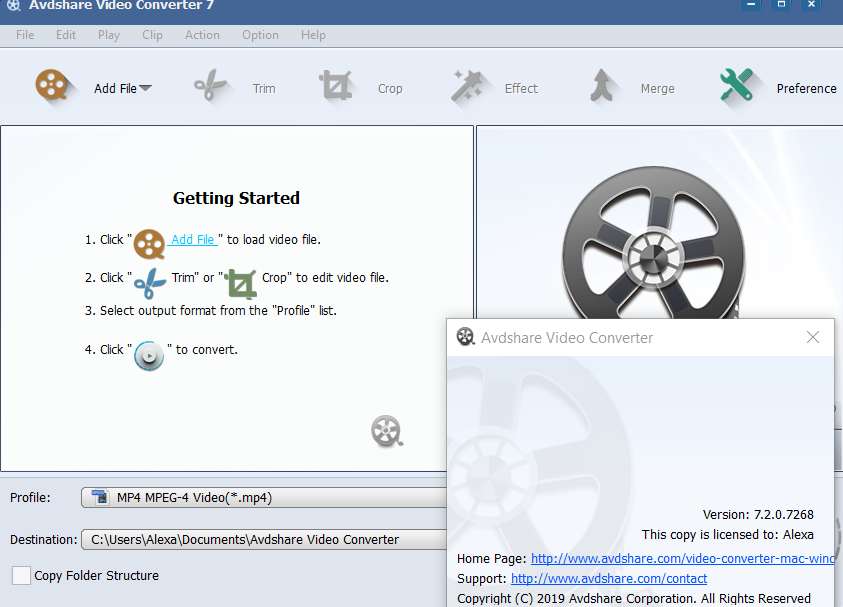Click the large film reel in the preview panel
This screenshot has height=607, width=843.
(653, 243)
